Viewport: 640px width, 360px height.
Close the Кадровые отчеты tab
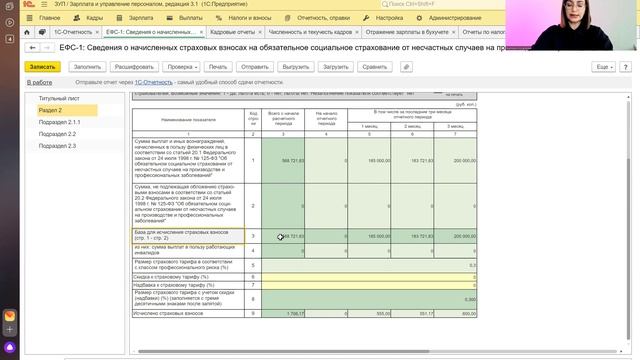(260, 32)
